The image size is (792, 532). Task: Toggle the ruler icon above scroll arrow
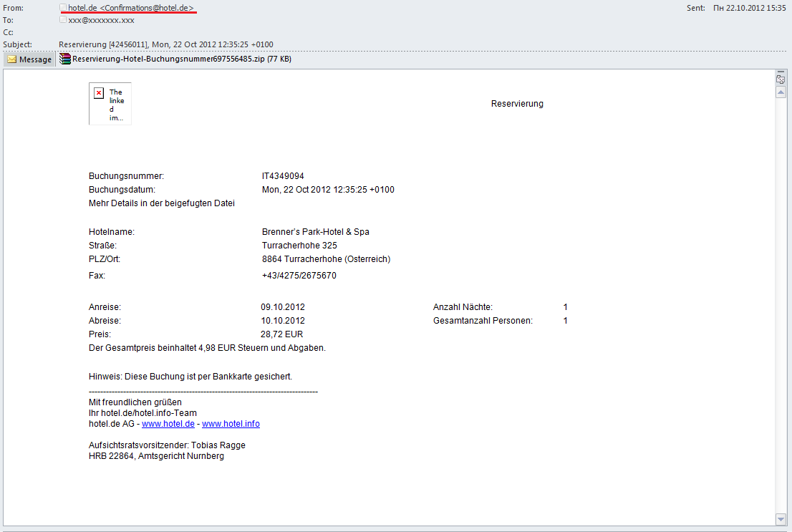coord(781,80)
